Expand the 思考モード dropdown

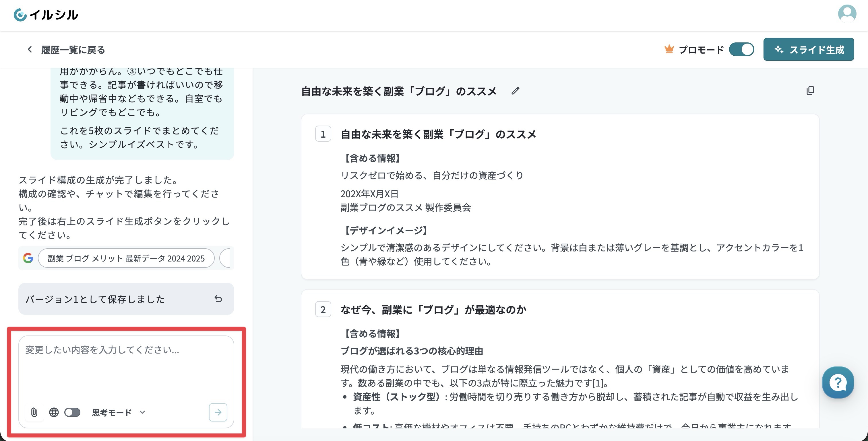pos(119,412)
